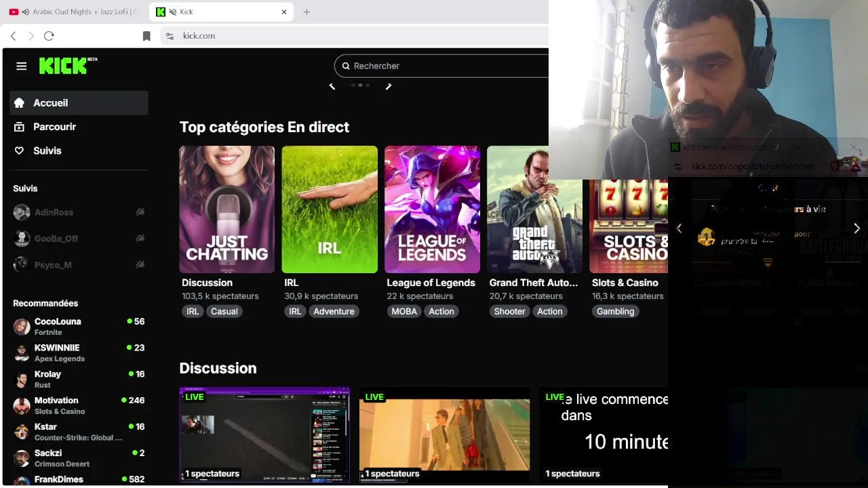Click Top catégories En direct heading
The width and height of the screenshot is (868, 488).
click(x=264, y=127)
